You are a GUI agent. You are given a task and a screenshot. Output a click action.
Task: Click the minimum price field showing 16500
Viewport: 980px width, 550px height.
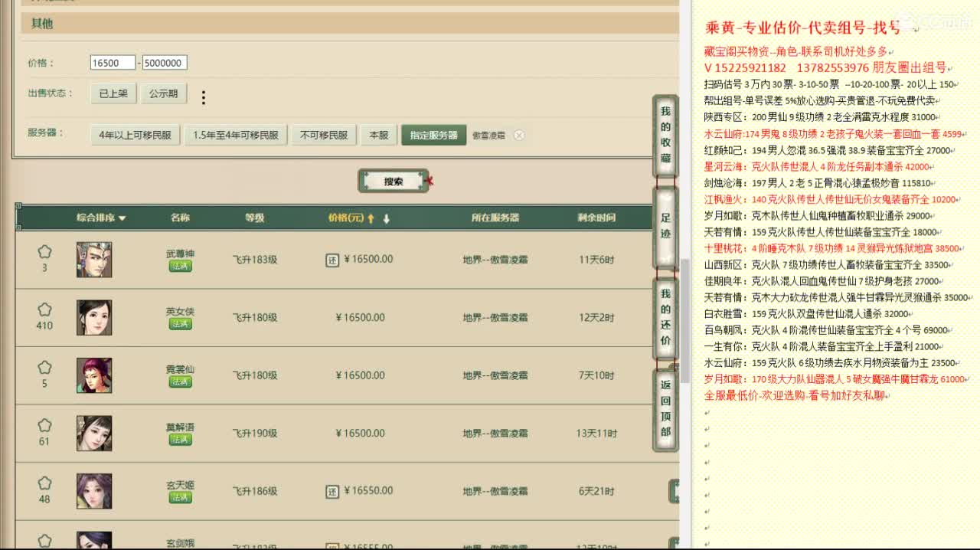click(x=113, y=63)
